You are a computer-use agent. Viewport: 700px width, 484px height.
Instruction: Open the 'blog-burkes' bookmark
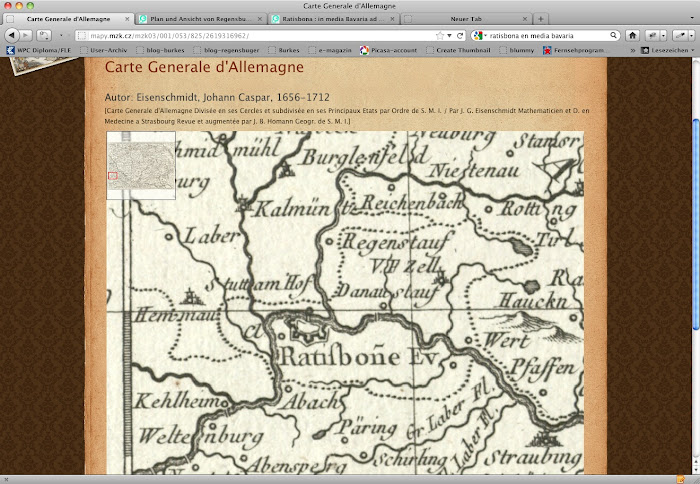pyautogui.click(x=161, y=50)
